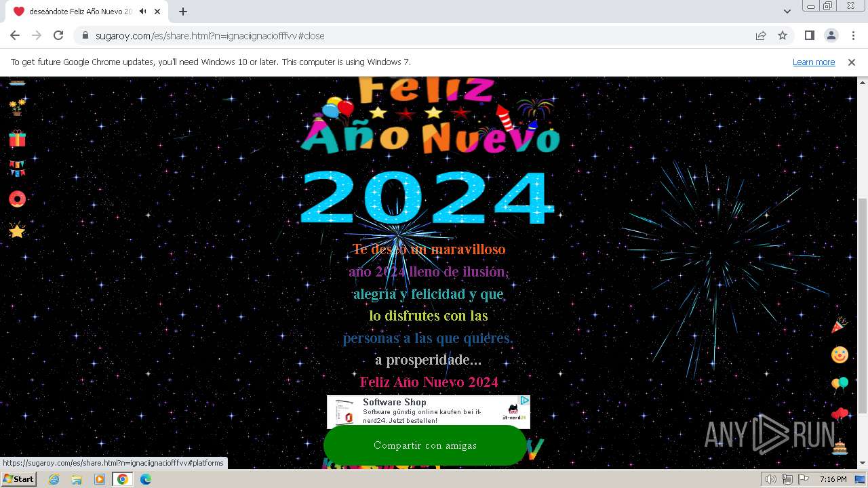Click the party popper icon on right
This screenshot has height=488, width=868.
click(840, 325)
